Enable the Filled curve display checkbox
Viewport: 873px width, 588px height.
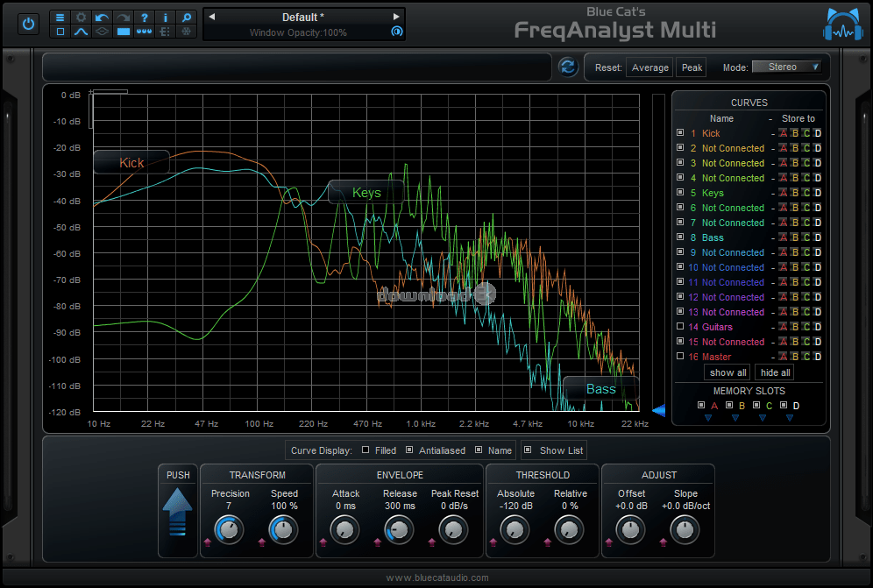366,450
